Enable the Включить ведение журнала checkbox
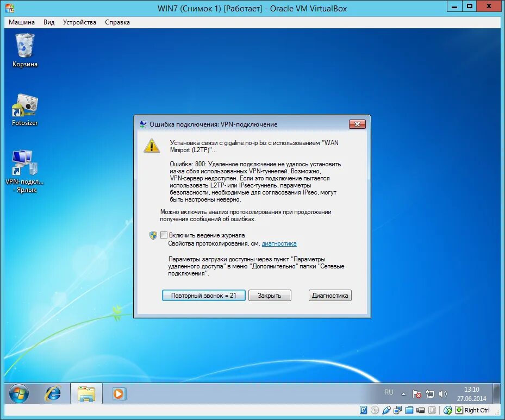Viewport: 505px width, 420px height. [164, 235]
